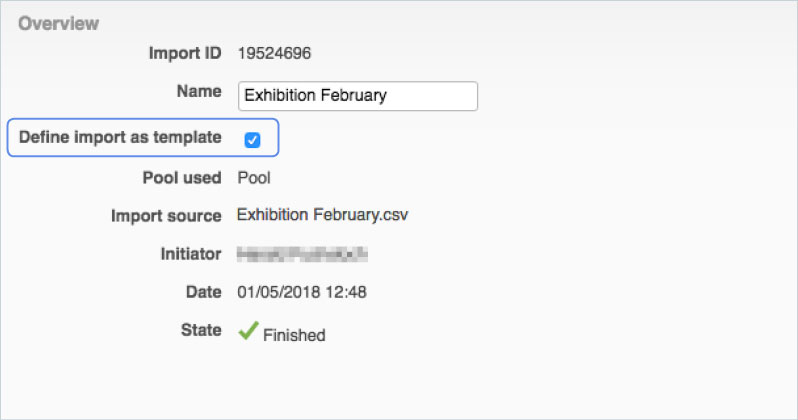Click the Import ID number 19524696
This screenshot has height=420, width=798.
pyautogui.click(x=275, y=52)
